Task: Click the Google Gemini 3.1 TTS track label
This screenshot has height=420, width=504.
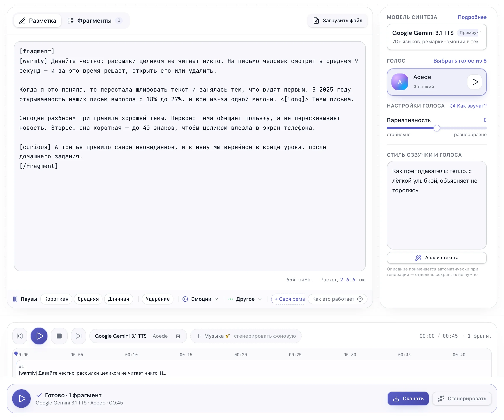Action: [121, 336]
